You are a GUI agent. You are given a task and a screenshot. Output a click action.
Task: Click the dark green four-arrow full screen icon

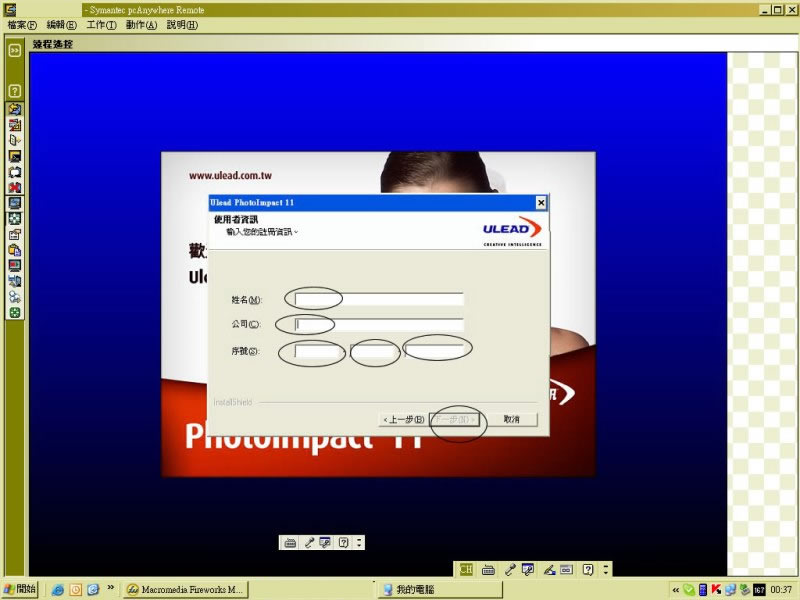pyautogui.click(x=15, y=219)
